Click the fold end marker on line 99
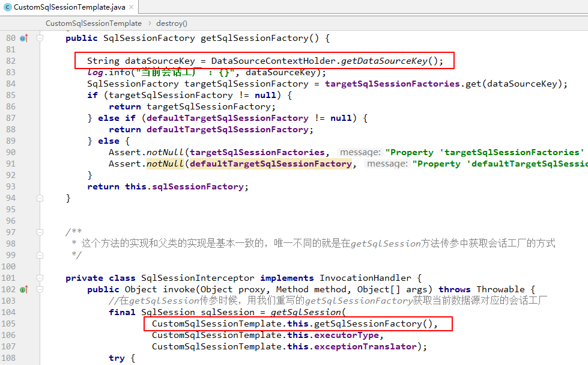 point(40,255)
